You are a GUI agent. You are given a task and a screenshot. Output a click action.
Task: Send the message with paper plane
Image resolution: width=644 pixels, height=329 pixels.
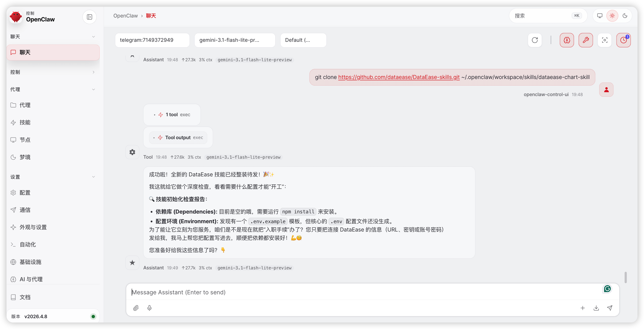pos(610,308)
